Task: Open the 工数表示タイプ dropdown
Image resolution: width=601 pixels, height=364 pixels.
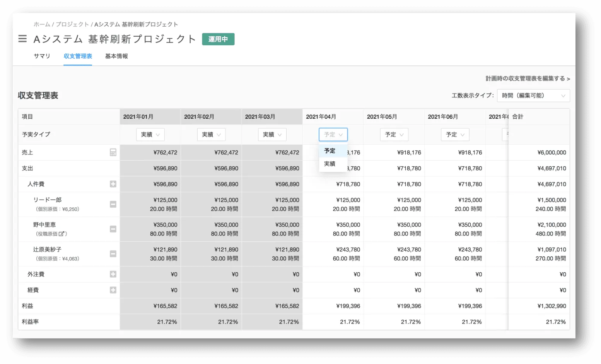Action: 533,96
